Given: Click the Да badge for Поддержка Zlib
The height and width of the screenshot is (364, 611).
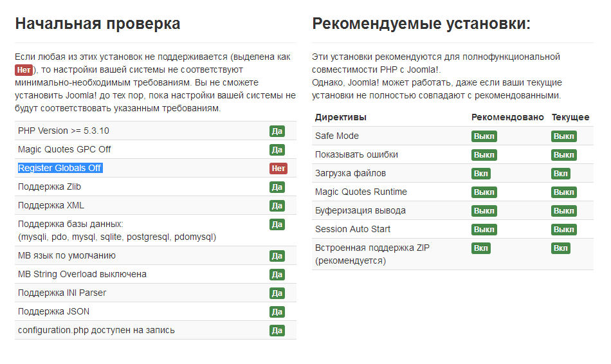Looking at the screenshot, I should tap(277, 187).
